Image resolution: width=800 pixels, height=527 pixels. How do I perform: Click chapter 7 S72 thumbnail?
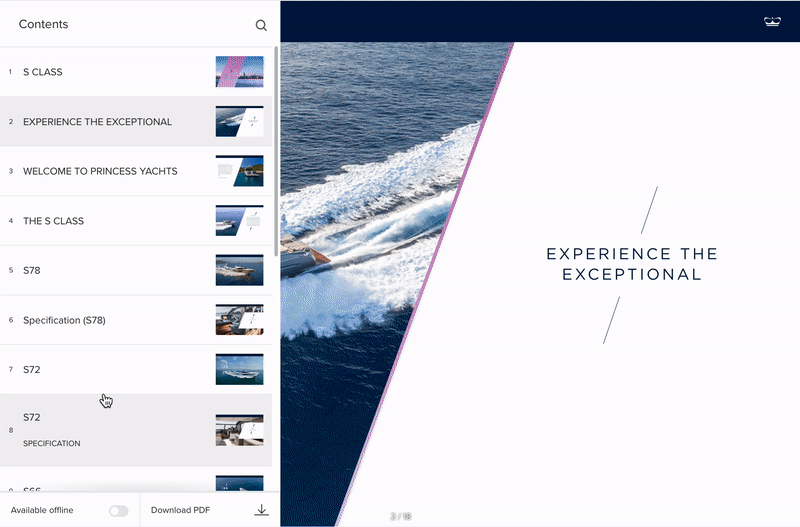coord(239,369)
